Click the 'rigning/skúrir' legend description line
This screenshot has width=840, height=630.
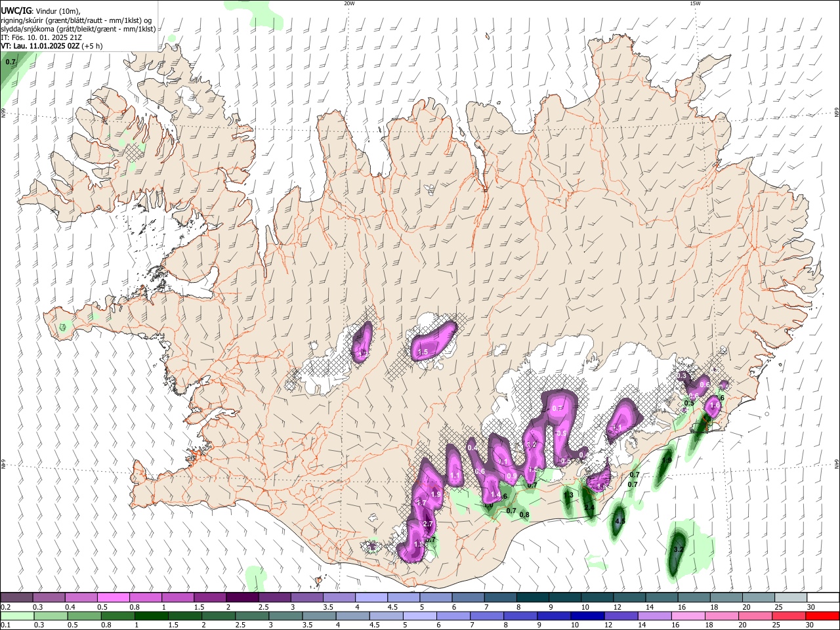pyautogui.click(x=76, y=20)
